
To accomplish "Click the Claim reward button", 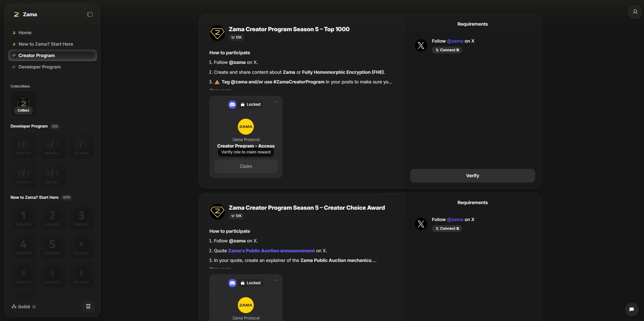I will click(246, 166).
